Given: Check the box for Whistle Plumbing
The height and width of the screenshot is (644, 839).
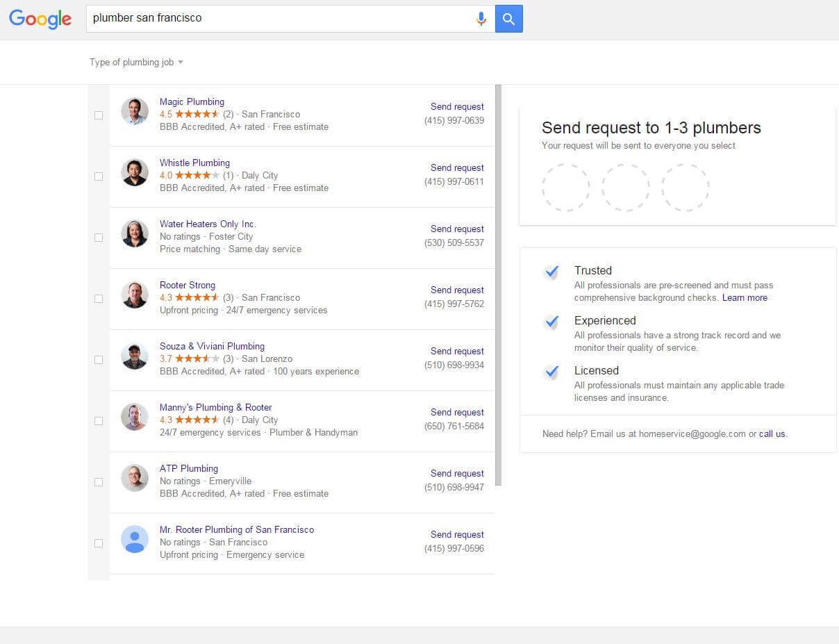Looking at the screenshot, I should point(99,176).
